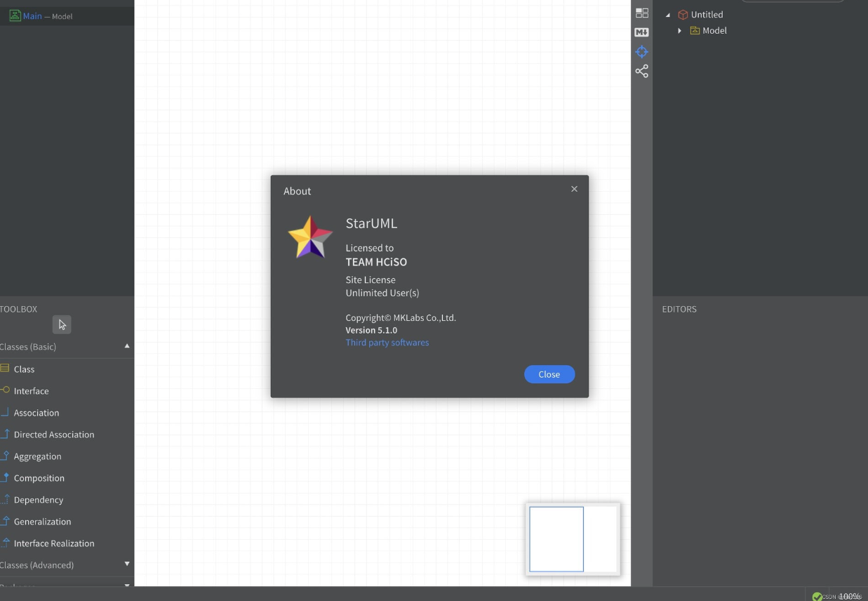Click the crosshair target sidebar icon
The image size is (868, 601).
click(x=642, y=52)
